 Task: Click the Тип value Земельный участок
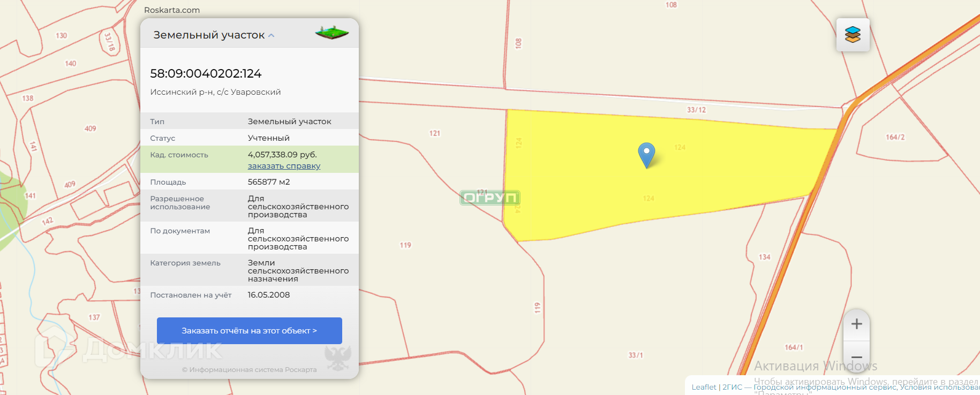(x=289, y=121)
